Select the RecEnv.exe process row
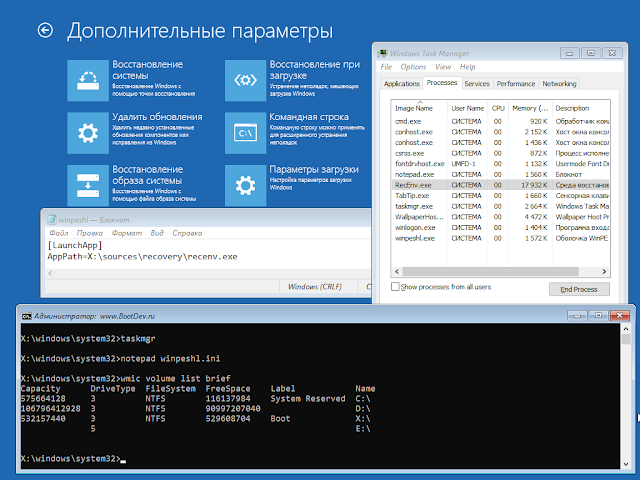640x480 pixels. click(500, 185)
